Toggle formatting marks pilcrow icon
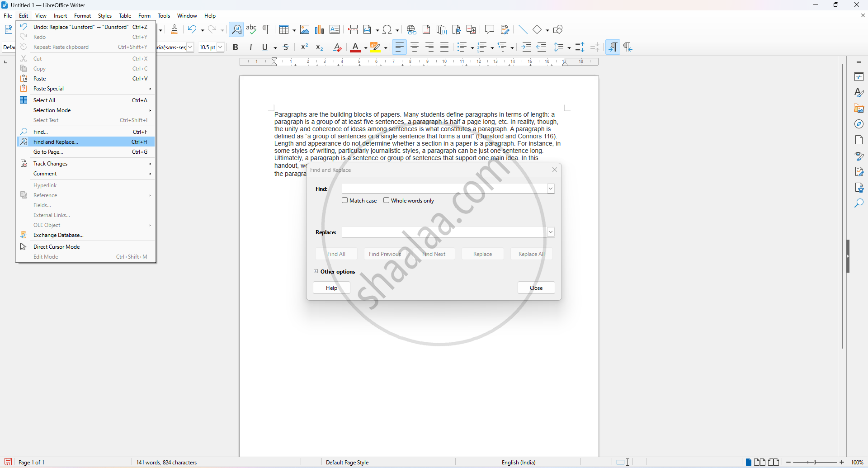This screenshot has width=868, height=468. coord(266,30)
